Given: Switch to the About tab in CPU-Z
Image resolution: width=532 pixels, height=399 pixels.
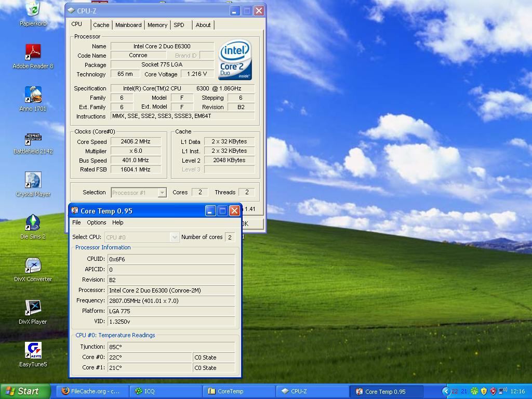Looking at the screenshot, I should point(203,25).
